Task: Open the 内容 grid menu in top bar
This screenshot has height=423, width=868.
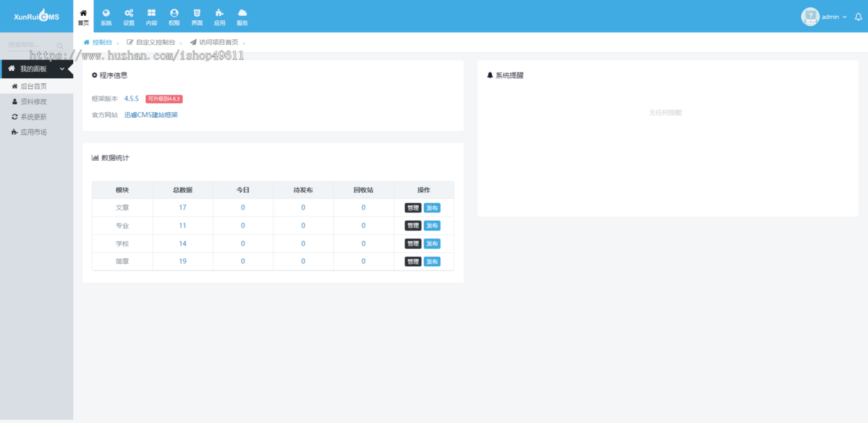Action: [x=151, y=17]
